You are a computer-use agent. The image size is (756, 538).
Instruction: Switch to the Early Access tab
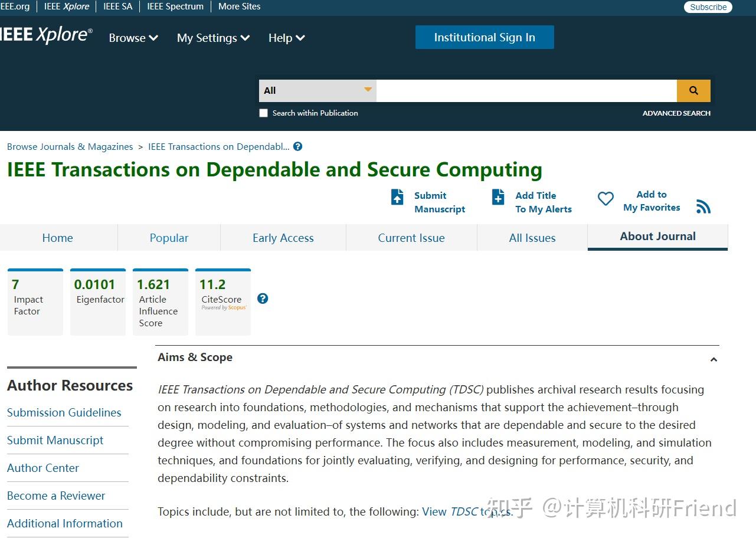[283, 238]
